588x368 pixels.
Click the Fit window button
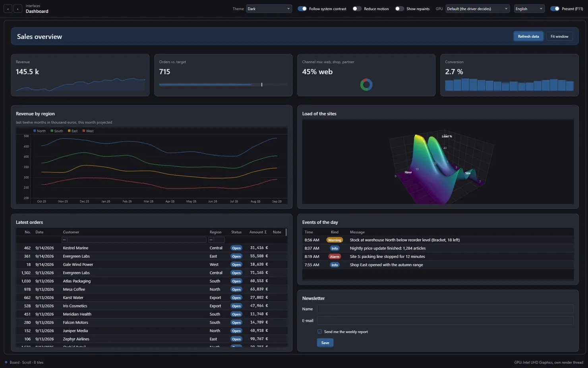(559, 36)
